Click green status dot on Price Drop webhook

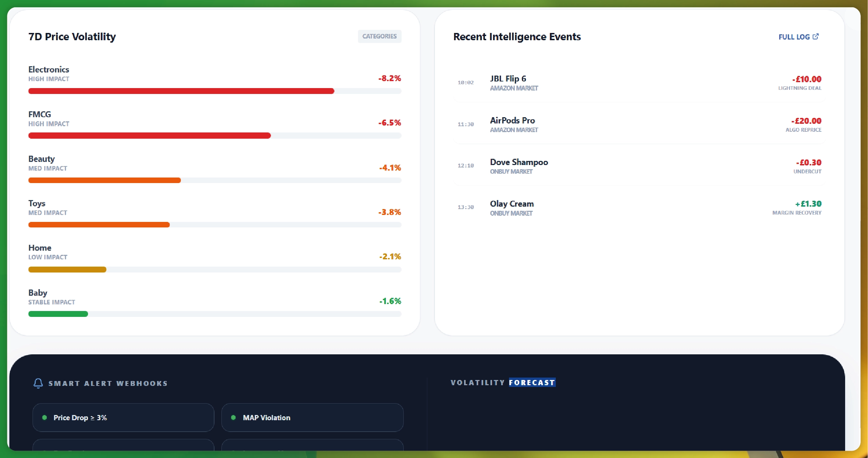click(x=44, y=417)
